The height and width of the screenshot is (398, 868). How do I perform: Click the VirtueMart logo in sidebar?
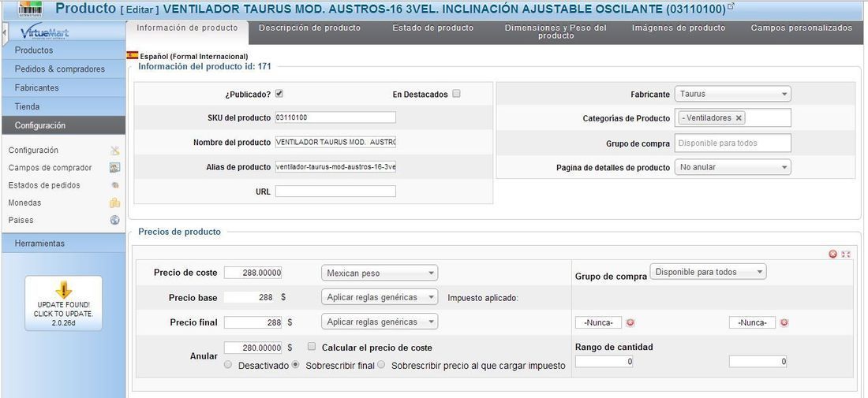[x=45, y=32]
